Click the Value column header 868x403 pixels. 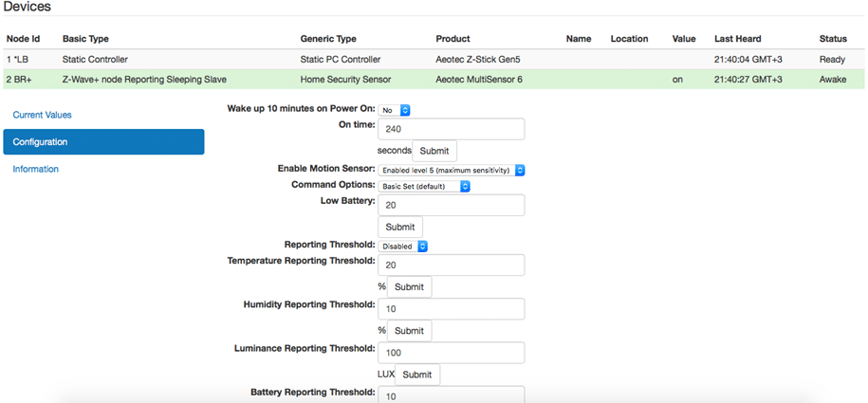tap(684, 39)
